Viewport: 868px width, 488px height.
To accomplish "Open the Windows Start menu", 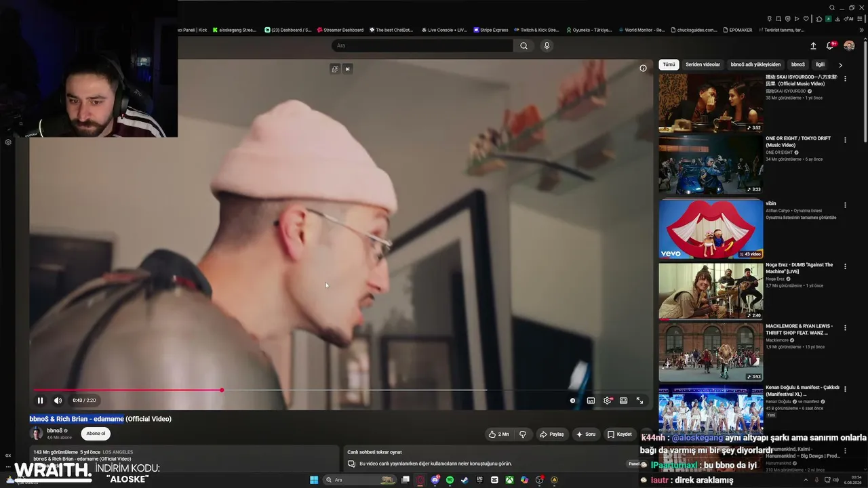I will [314, 480].
